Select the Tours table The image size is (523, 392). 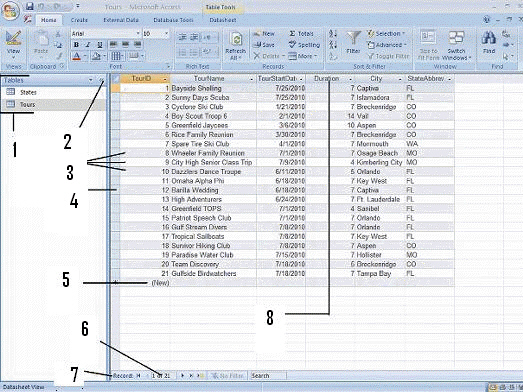53,104
